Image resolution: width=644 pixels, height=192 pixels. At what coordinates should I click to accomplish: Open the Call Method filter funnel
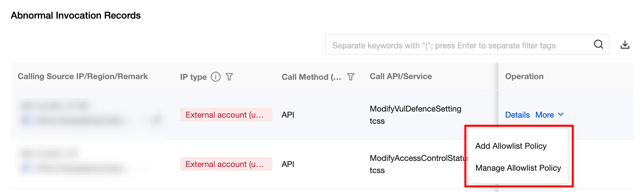(x=351, y=77)
